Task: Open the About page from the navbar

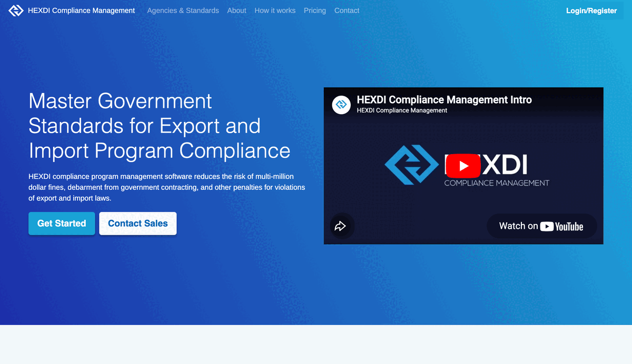Action: (x=236, y=11)
